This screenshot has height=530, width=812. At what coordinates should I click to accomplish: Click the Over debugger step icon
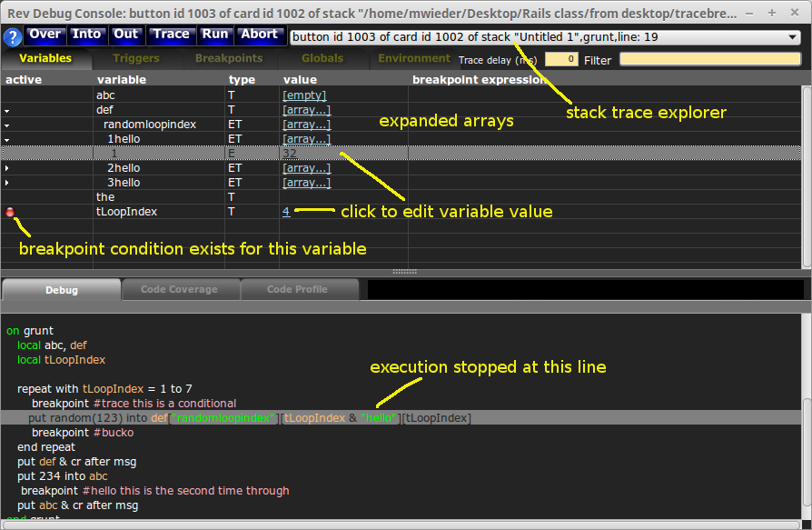[x=44, y=35]
